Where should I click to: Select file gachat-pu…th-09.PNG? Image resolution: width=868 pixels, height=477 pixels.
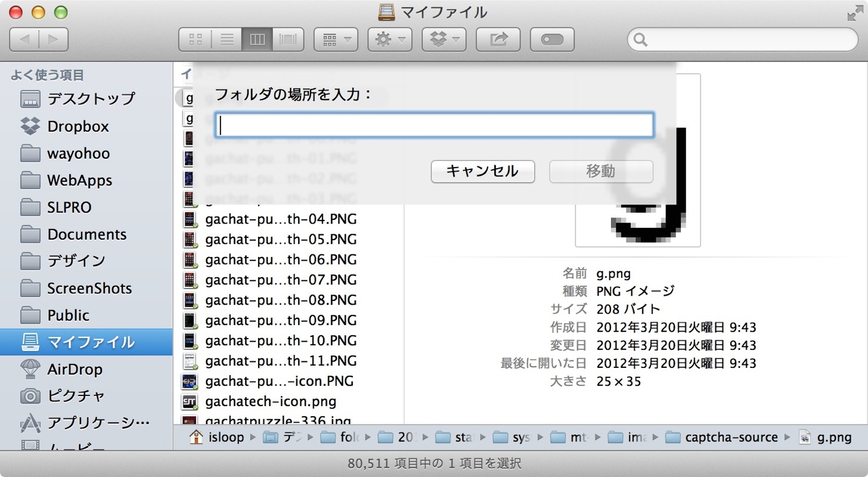[x=280, y=320]
